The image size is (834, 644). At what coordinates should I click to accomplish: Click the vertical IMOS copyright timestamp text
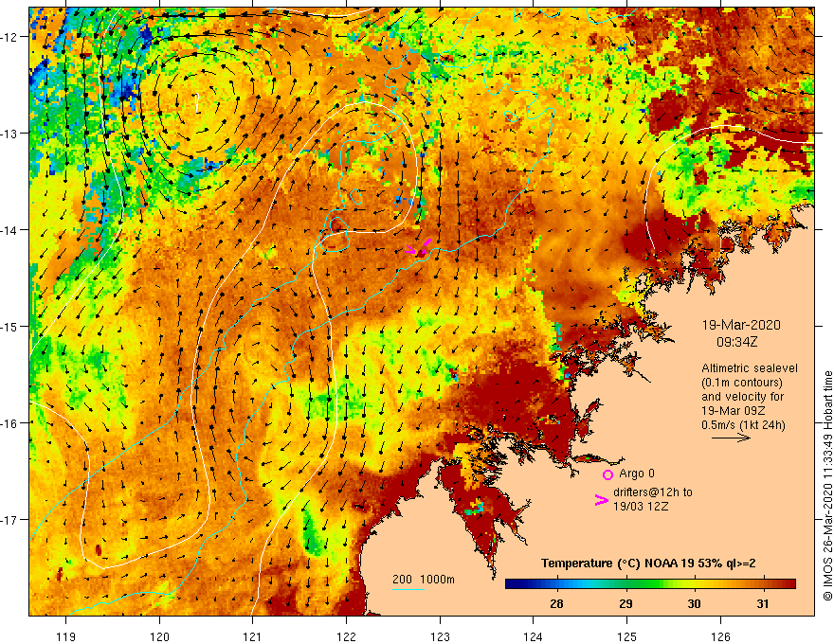pyautogui.click(x=827, y=486)
